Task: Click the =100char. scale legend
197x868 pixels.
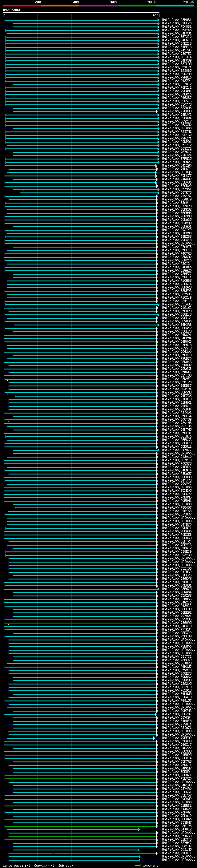Action: 147,866
